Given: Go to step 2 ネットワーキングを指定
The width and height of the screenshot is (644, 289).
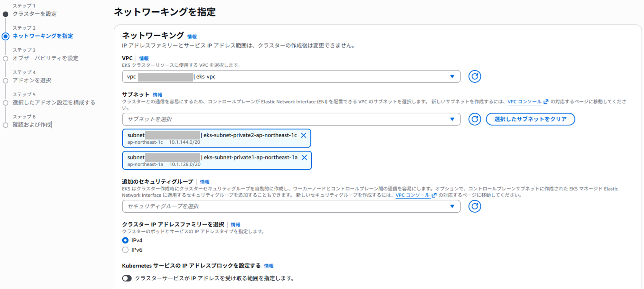Looking at the screenshot, I should (43, 36).
